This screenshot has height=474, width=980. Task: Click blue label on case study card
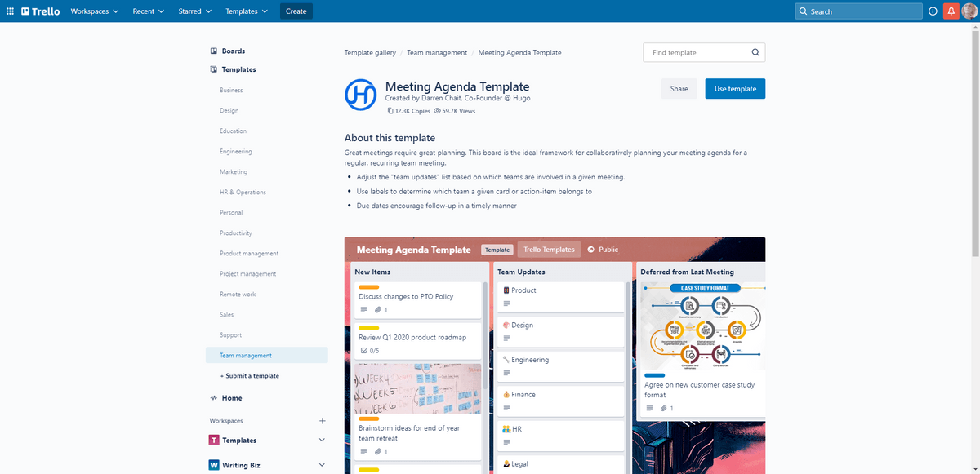(654, 375)
